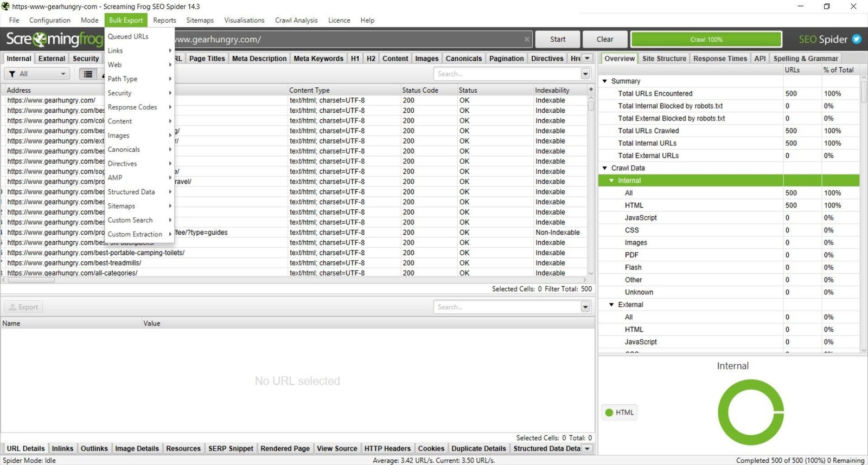Image resolution: width=868 pixels, height=465 pixels.
Task: Collapse the Internal tree node
Action: (x=611, y=180)
